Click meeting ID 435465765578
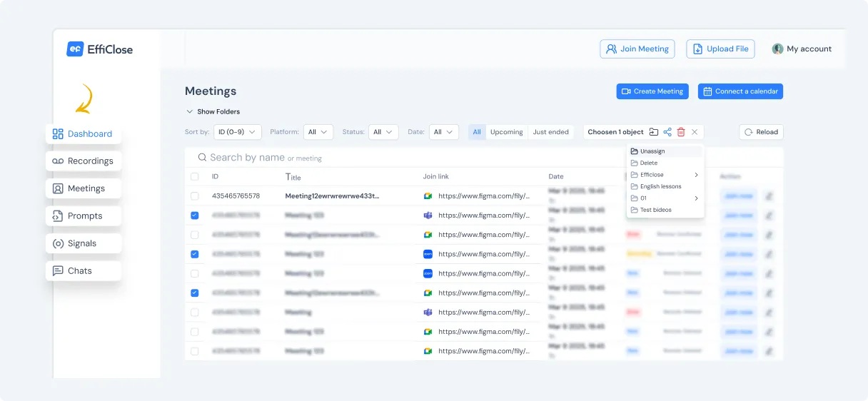This screenshot has height=401, width=868. 236,196
